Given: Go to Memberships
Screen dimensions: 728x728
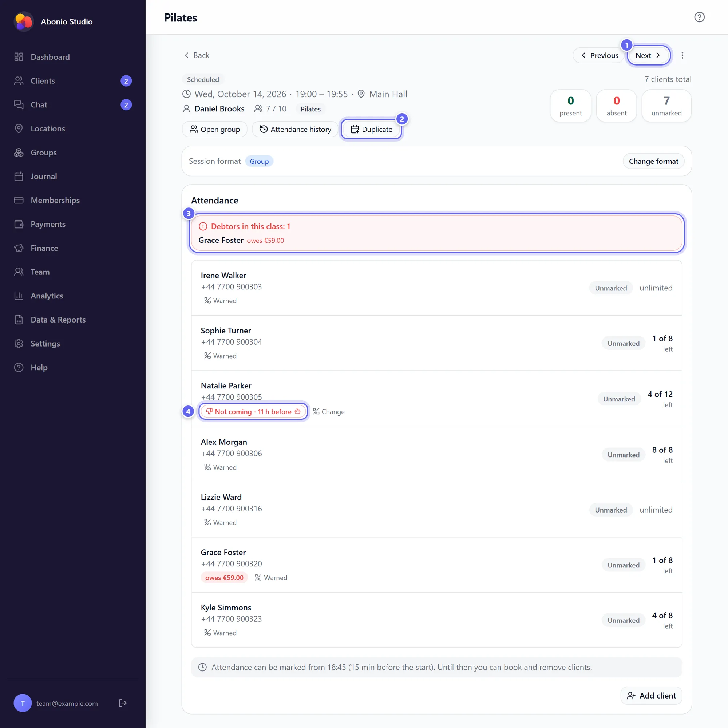Looking at the screenshot, I should coord(73,200).
